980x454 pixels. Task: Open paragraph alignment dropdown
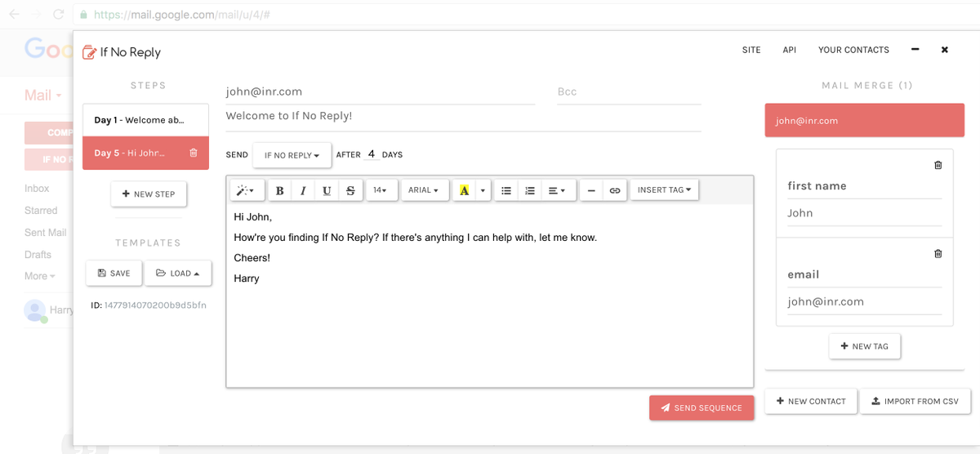(557, 190)
